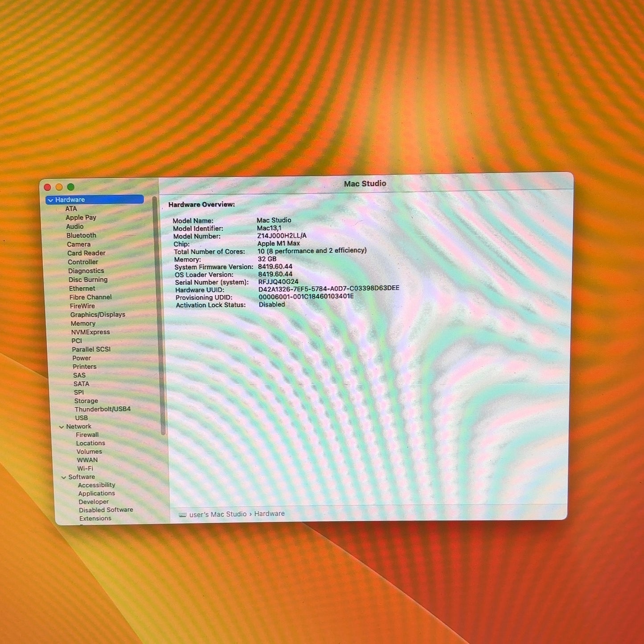Open Diagnostics entry

86,271
